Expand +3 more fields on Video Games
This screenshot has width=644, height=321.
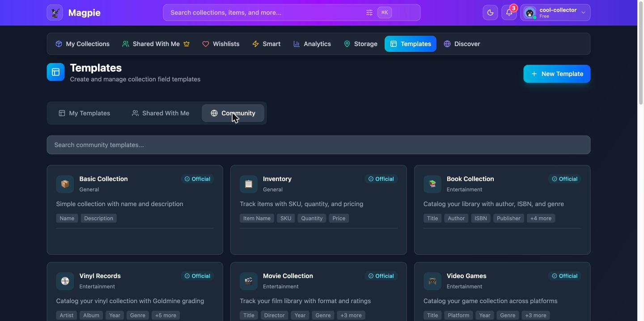pos(535,315)
